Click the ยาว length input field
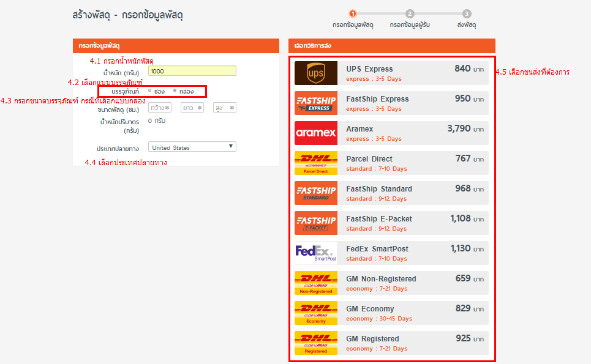The image size is (591, 364). tap(192, 108)
